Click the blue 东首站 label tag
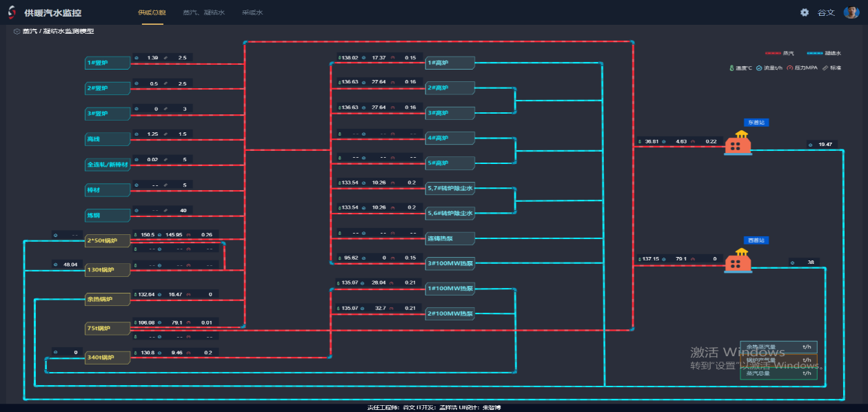 click(x=756, y=122)
